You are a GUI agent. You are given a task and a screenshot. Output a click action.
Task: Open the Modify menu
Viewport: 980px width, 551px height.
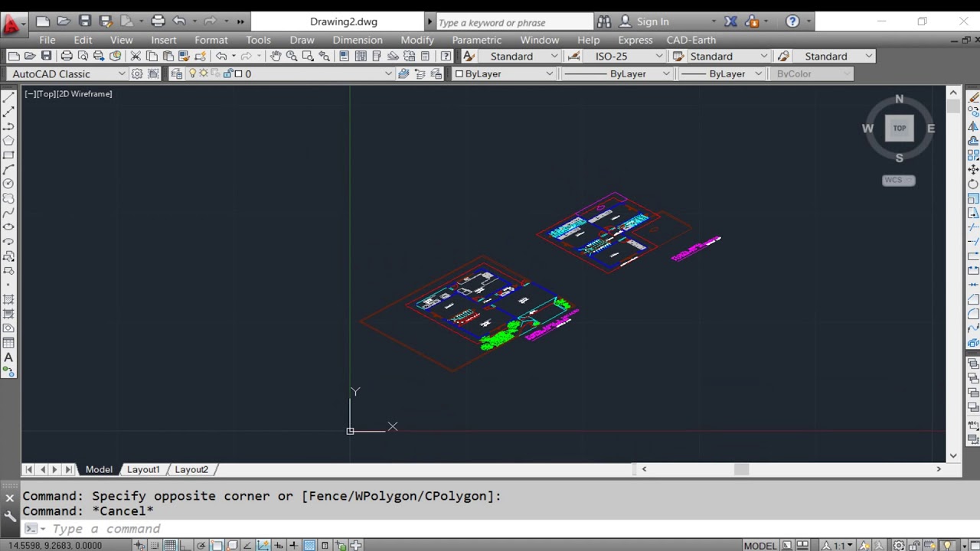(x=417, y=40)
